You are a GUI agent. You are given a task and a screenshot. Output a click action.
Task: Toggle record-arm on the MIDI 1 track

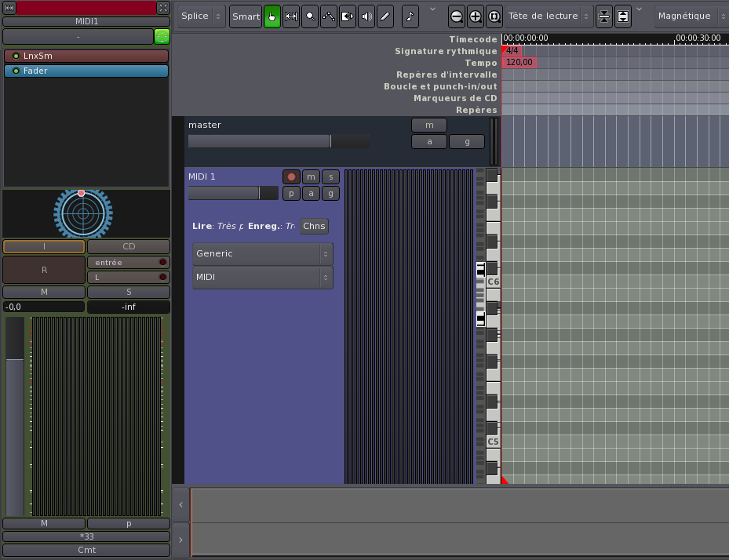pyautogui.click(x=291, y=177)
